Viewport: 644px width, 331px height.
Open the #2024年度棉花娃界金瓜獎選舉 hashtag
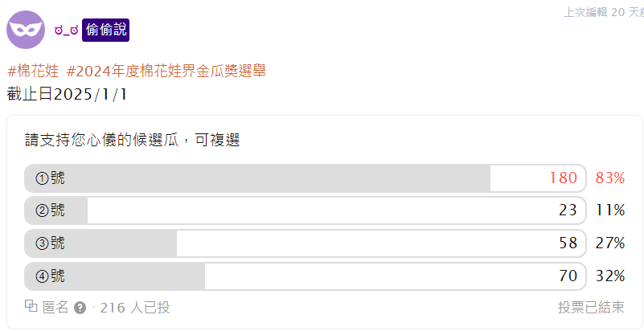coord(166,71)
